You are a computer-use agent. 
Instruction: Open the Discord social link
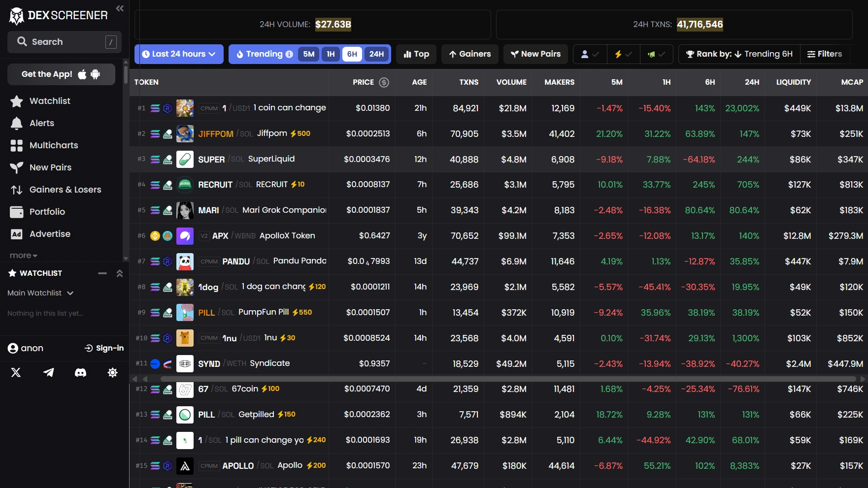pos(80,373)
